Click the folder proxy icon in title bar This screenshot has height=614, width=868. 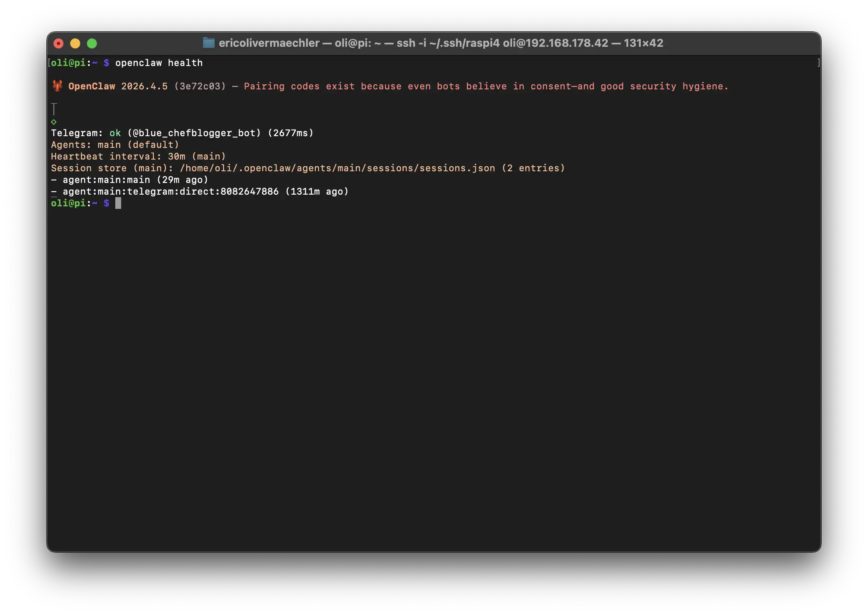[208, 43]
